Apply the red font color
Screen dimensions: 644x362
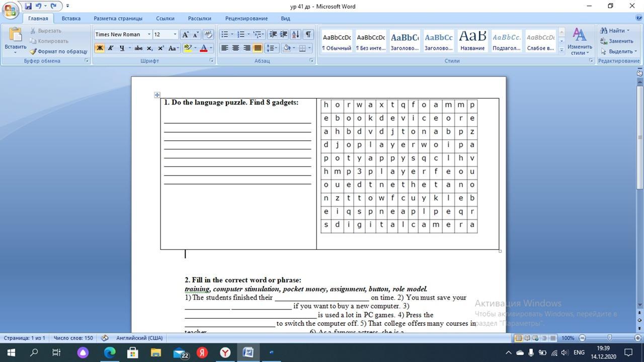(204, 48)
